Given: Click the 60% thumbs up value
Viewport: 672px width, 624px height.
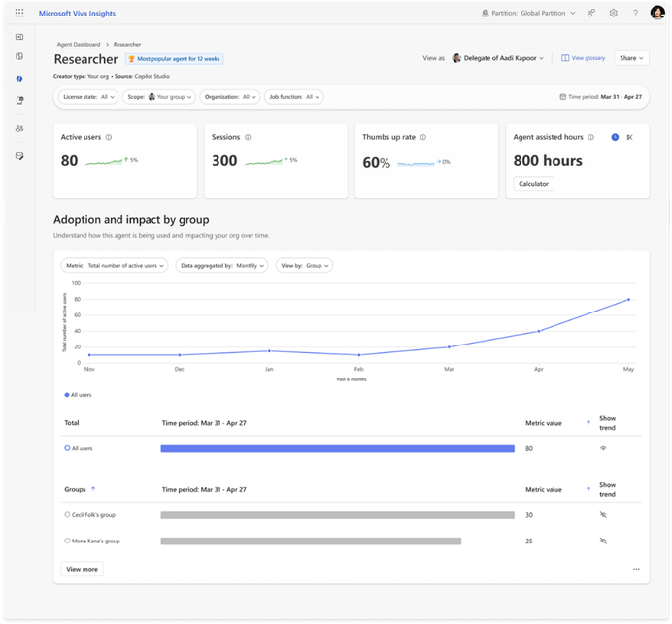Looking at the screenshot, I should tap(376, 163).
